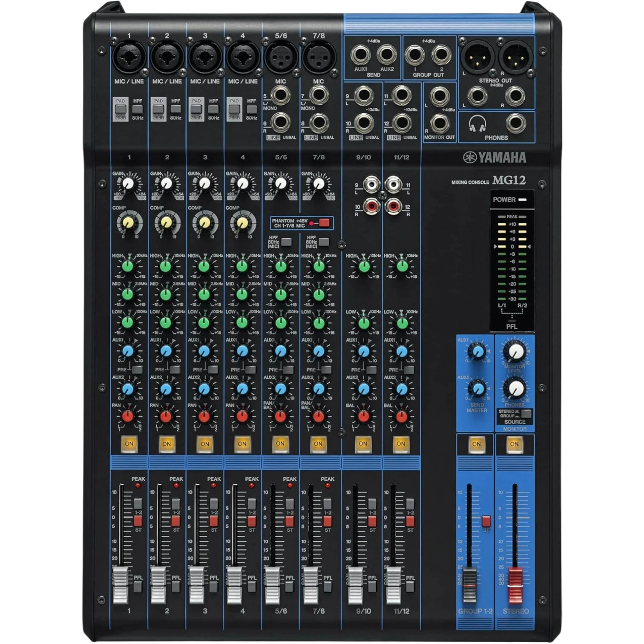Toggle channel 2 HPF 80Hz switch
This screenshot has width=644, height=644.
pyautogui.click(x=175, y=109)
